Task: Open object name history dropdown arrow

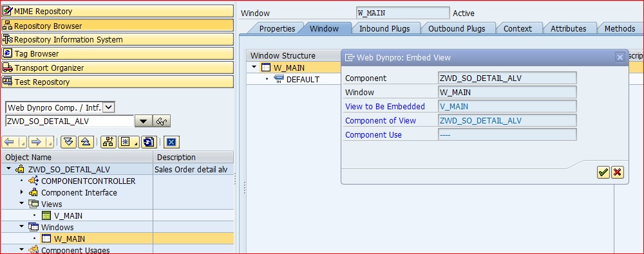Action: click(144, 121)
